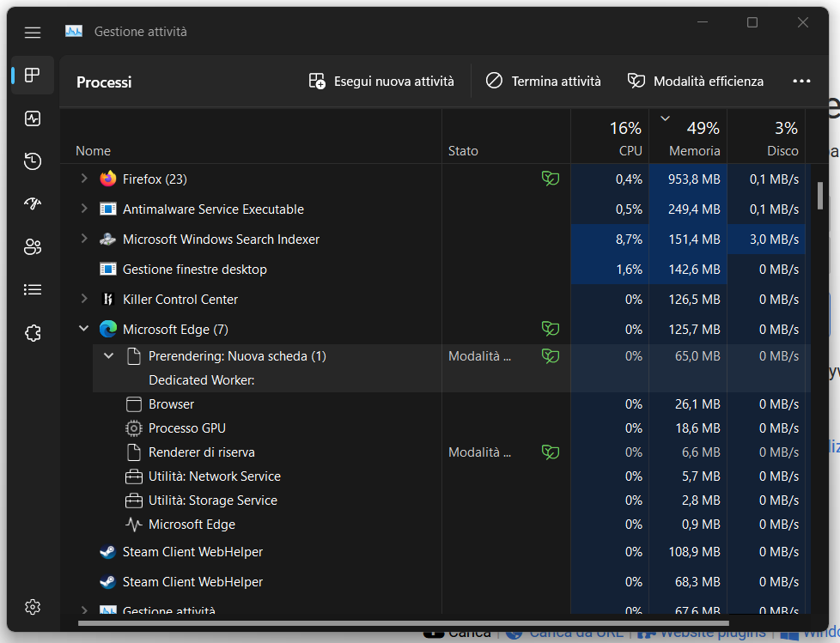Click Modalità status text on Prerendering row
The image size is (840, 643).
tap(479, 356)
